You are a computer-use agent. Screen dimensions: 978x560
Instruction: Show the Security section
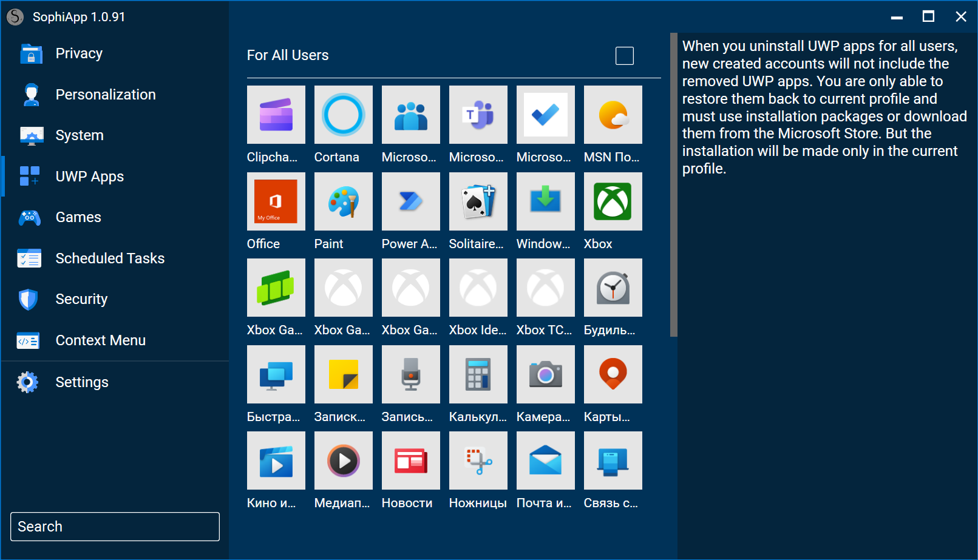(x=115, y=299)
